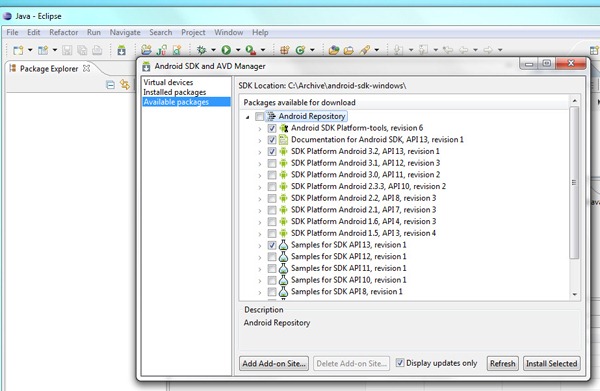The width and height of the screenshot is (600, 391).
Task: Click the External Tools run icon
Action: click(x=251, y=50)
